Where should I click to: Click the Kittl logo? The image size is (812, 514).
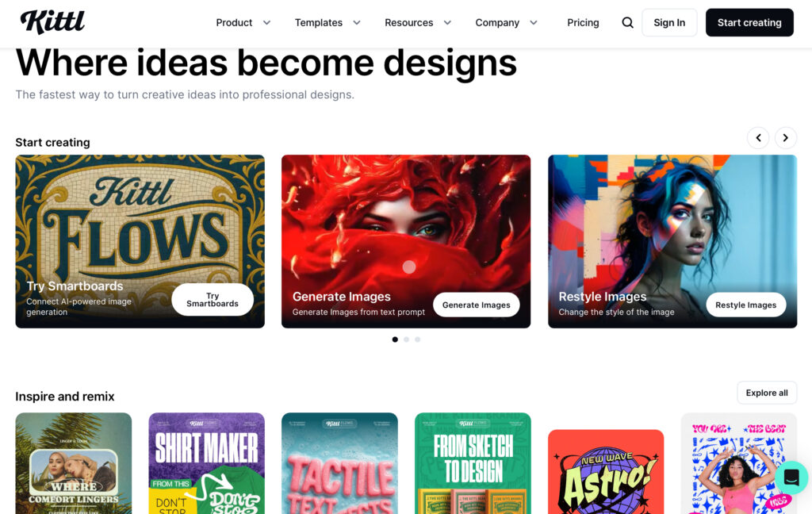(52, 22)
